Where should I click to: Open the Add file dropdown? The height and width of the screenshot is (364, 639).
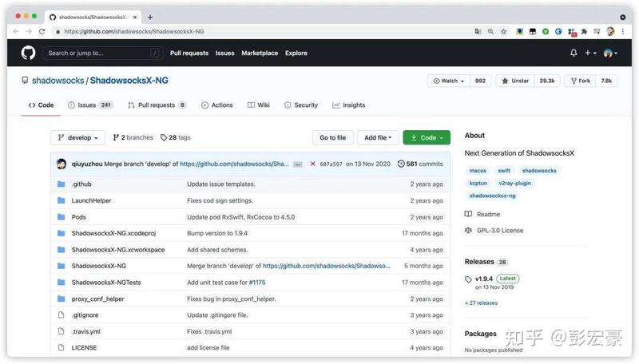point(378,137)
